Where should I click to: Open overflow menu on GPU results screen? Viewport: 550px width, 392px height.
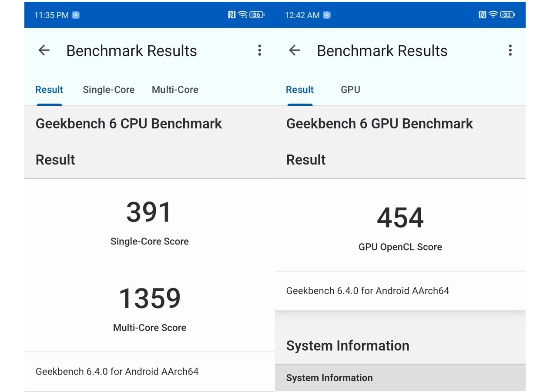(510, 50)
